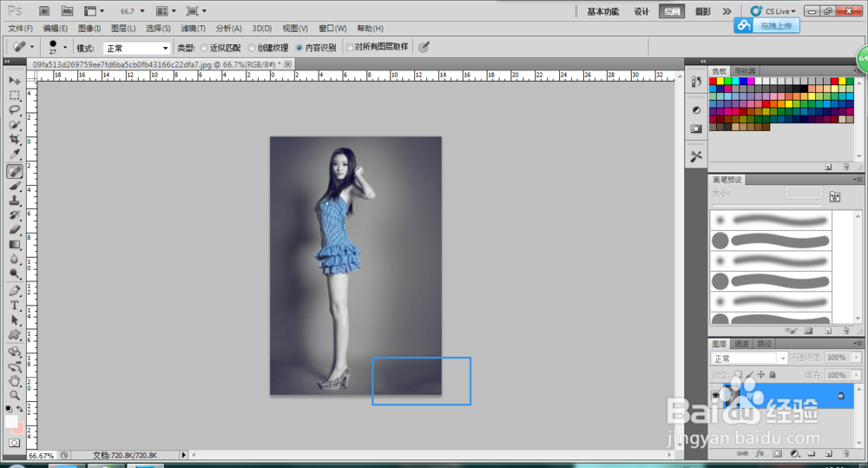868x468 pixels.
Task: Select the Brush tool
Action: [x=15, y=186]
